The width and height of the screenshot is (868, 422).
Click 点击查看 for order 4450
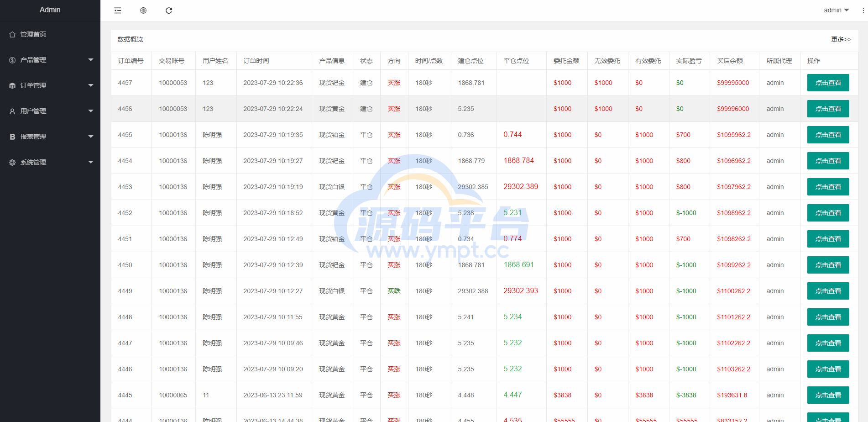(x=828, y=265)
